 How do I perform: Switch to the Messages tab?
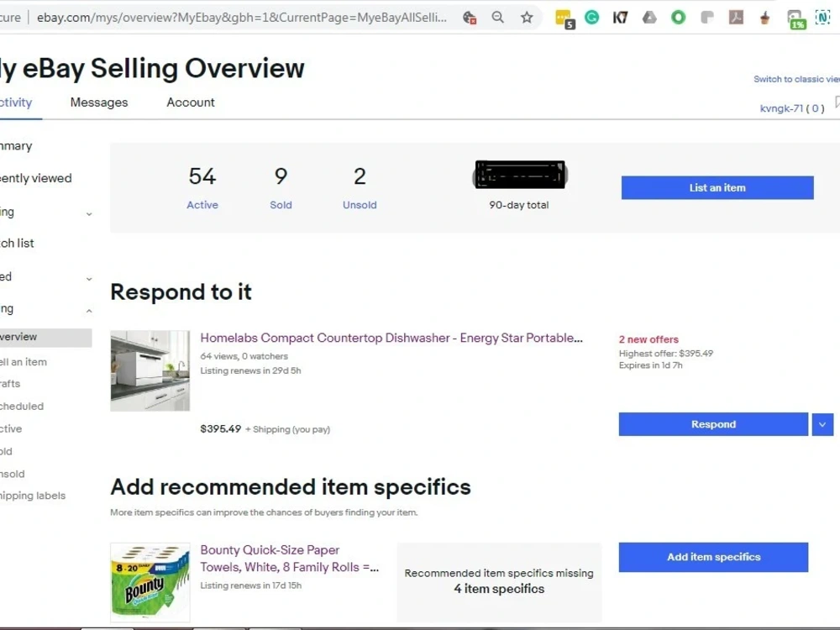coord(99,102)
